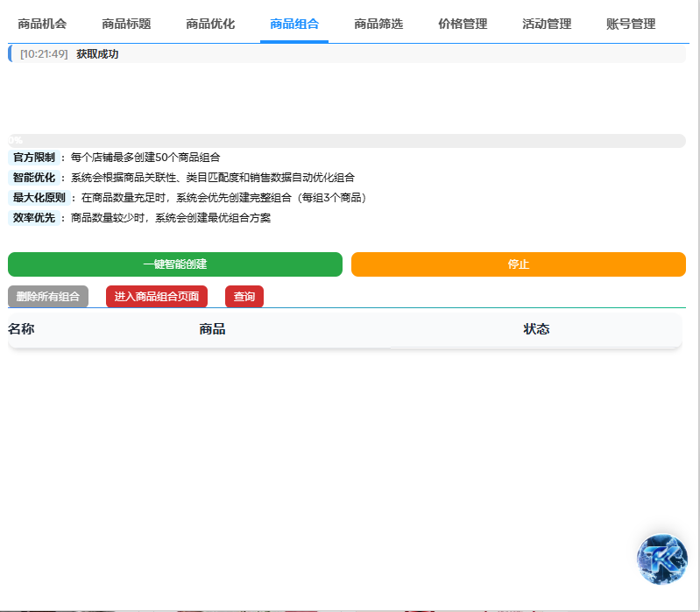This screenshot has height=612, width=700.
Task: Switch to the 价格管理 tab
Action: click(463, 24)
